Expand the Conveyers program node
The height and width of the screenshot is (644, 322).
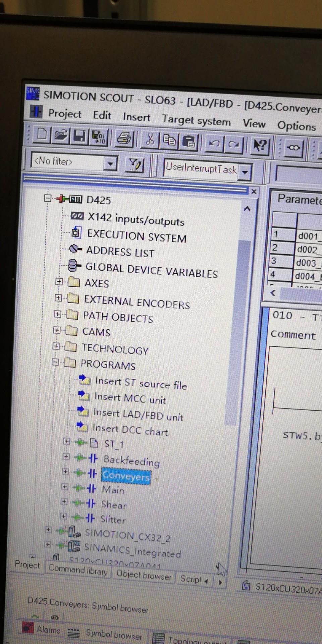tap(65, 472)
